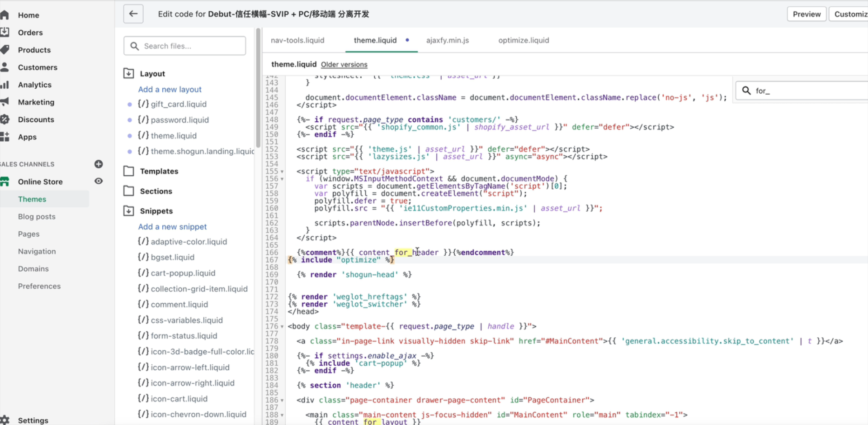Screen dimensions: 868x425
Task: Click the Discounts badge icon
Action: coord(5,119)
